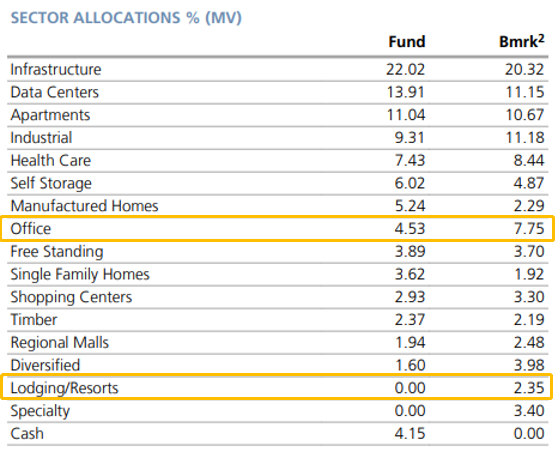Select the Free Standing row label
The image size is (555, 451).
point(57,251)
